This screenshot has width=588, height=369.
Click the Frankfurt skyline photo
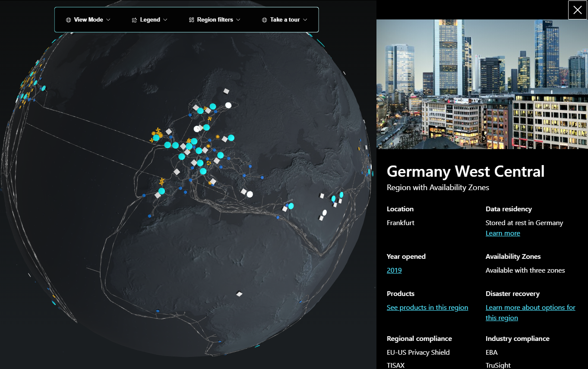(482, 84)
